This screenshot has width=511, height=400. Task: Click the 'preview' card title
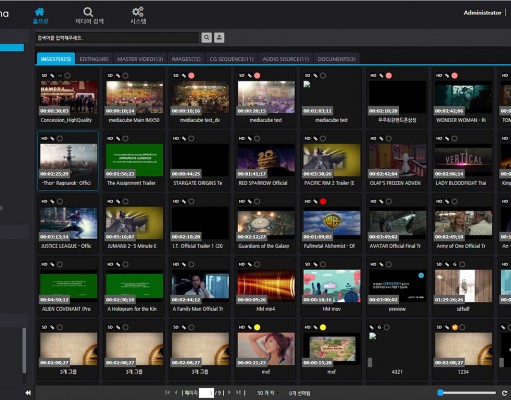coord(397,309)
